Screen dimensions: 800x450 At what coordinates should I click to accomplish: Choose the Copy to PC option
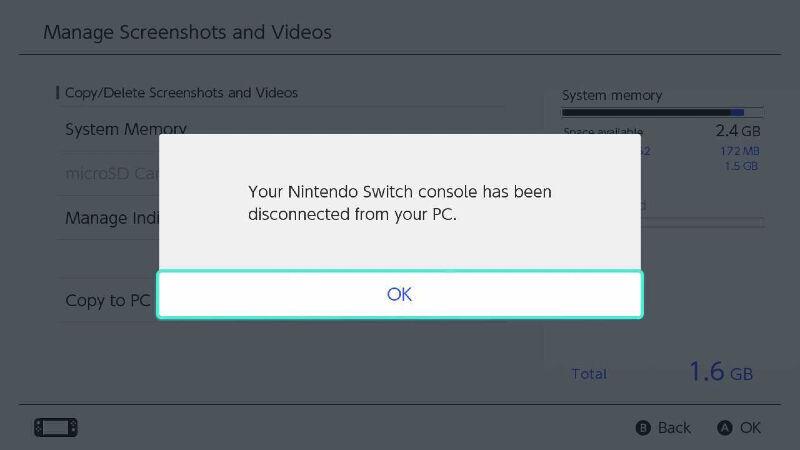[108, 301]
